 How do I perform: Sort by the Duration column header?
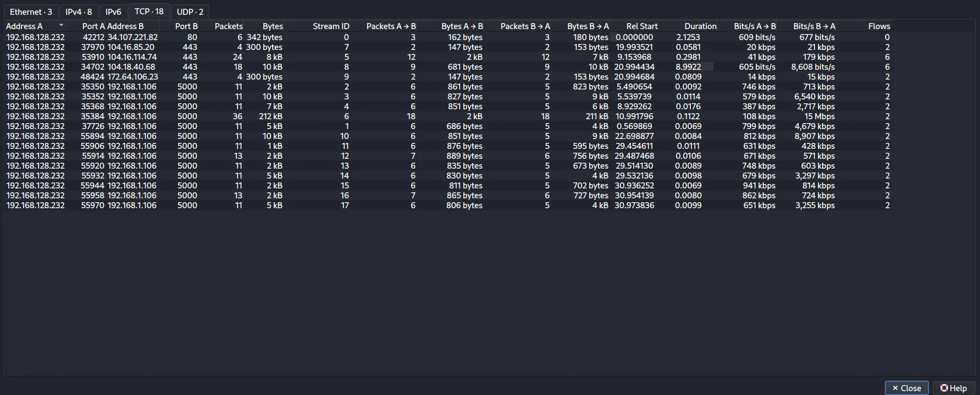coord(700,26)
